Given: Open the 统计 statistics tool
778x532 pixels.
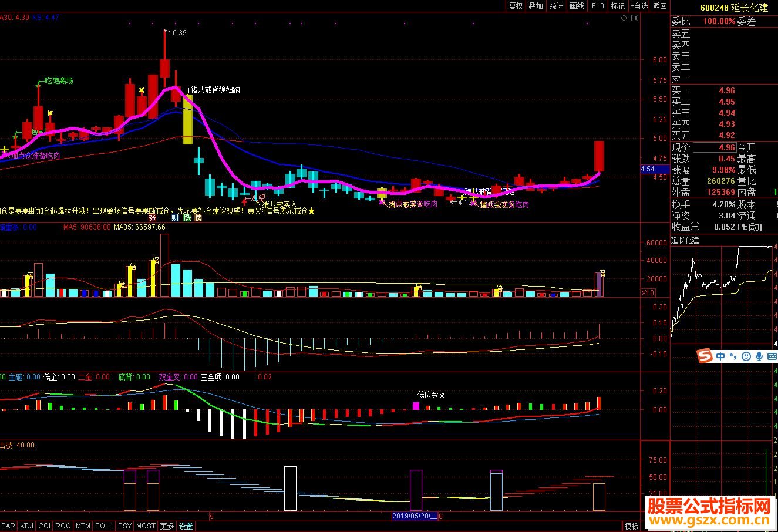Looking at the screenshot, I should point(556,6).
